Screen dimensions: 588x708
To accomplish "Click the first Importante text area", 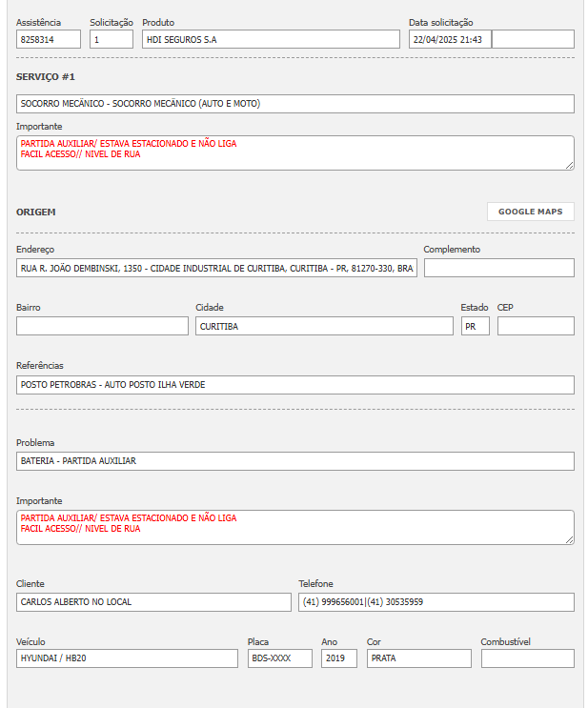I will coord(295,152).
